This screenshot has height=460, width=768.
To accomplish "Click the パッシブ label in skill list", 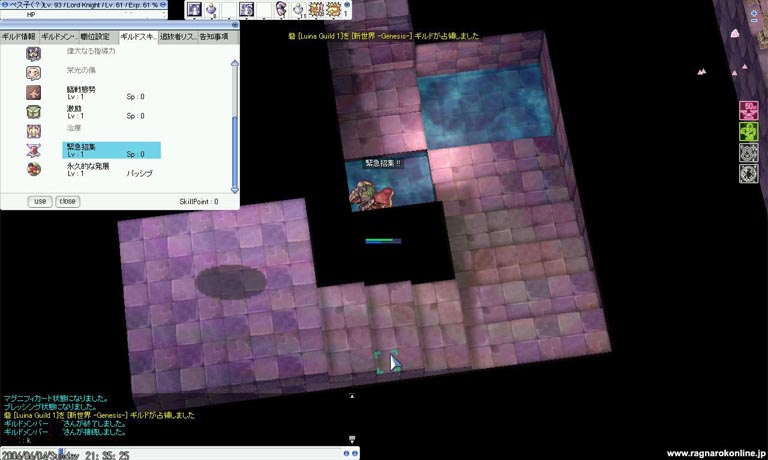I will tap(140, 173).
